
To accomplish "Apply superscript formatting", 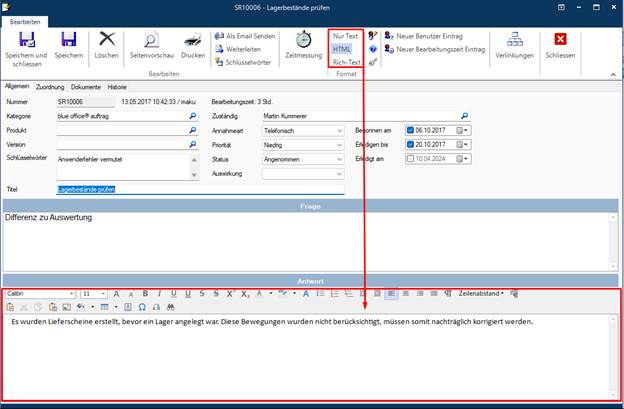I will (x=230, y=294).
